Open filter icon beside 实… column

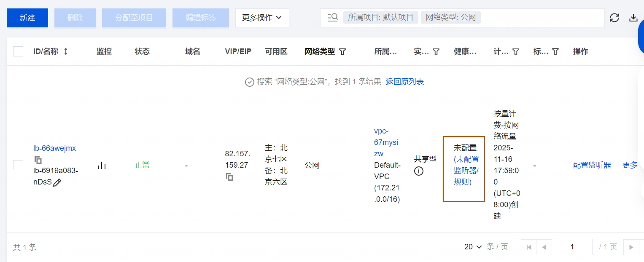437,52
